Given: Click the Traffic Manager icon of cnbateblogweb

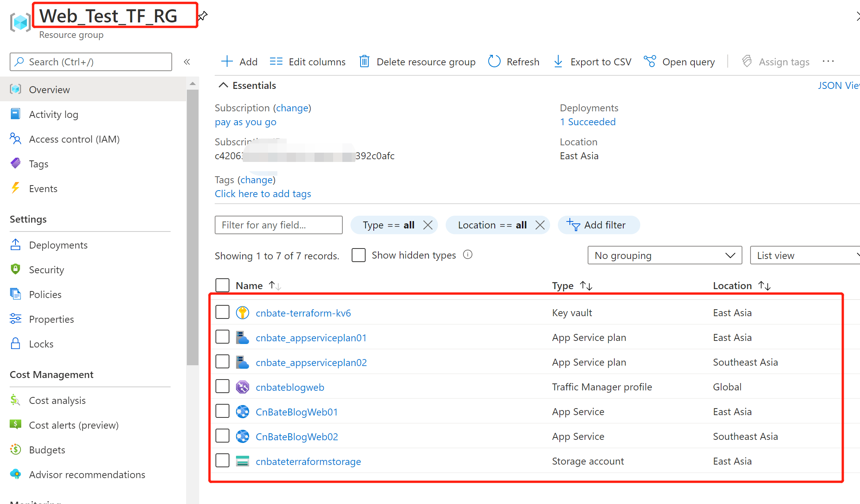Looking at the screenshot, I should [243, 387].
